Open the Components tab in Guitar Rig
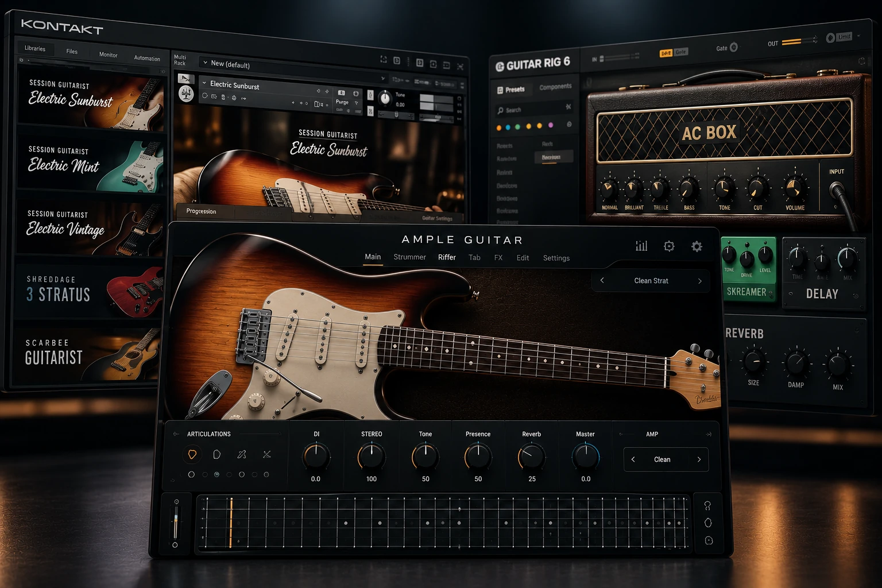Viewport: 882px width, 588px height. [x=555, y=87]
